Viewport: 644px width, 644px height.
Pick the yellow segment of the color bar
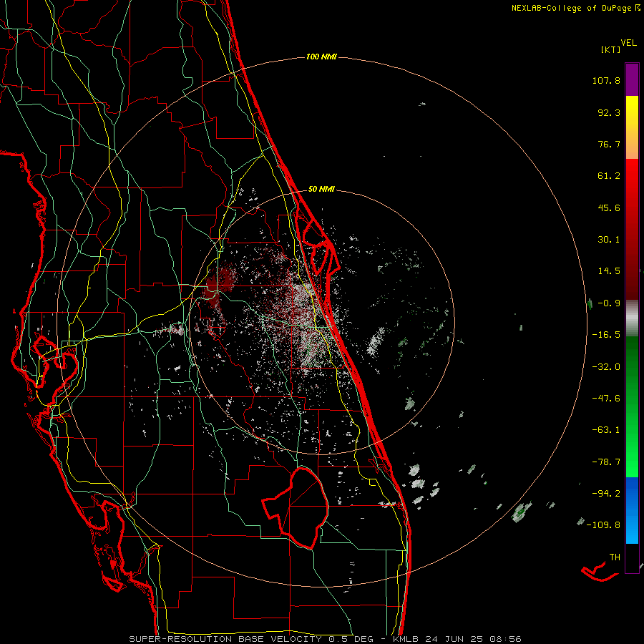point(632,127)
